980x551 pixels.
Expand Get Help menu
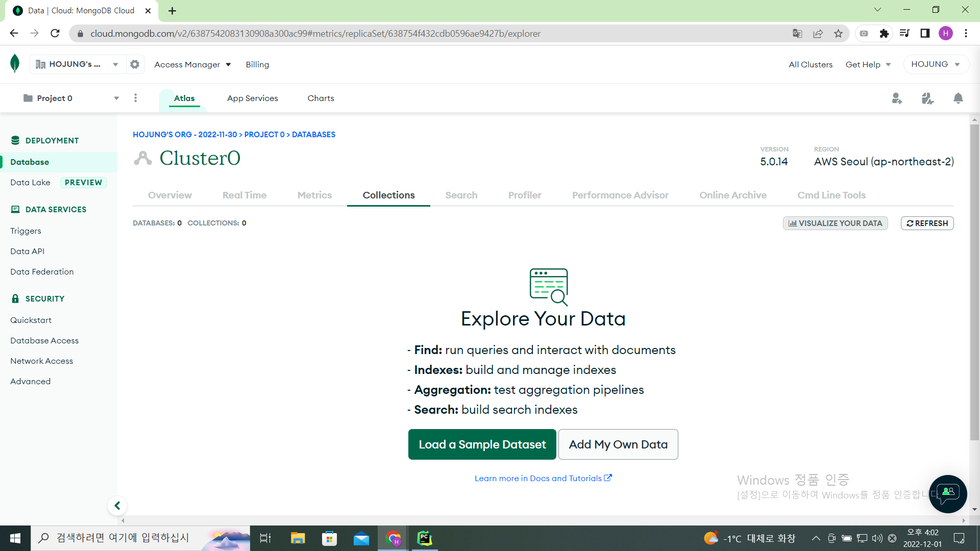pos(868,64)
